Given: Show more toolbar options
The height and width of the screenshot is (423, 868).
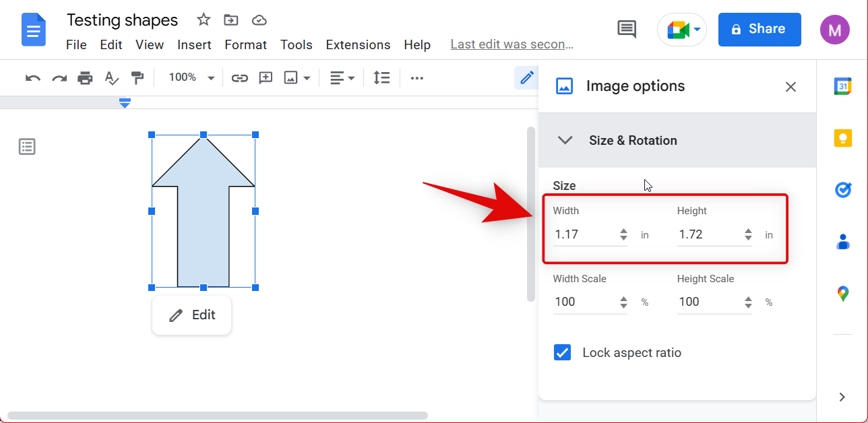Looking at the screenshot, I should [417, 78].
